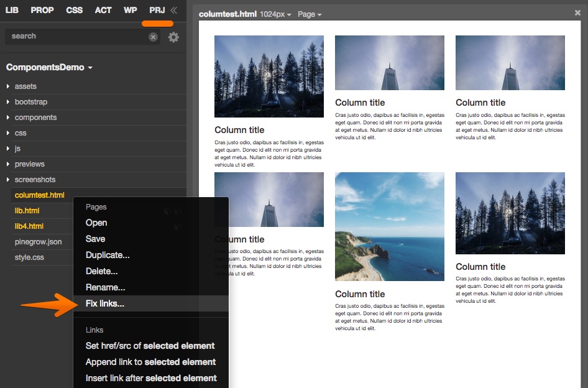This screenshot has width=588, height=388.
Task: Choose Set href/src of selected element
Action: [x=151, y=346]
